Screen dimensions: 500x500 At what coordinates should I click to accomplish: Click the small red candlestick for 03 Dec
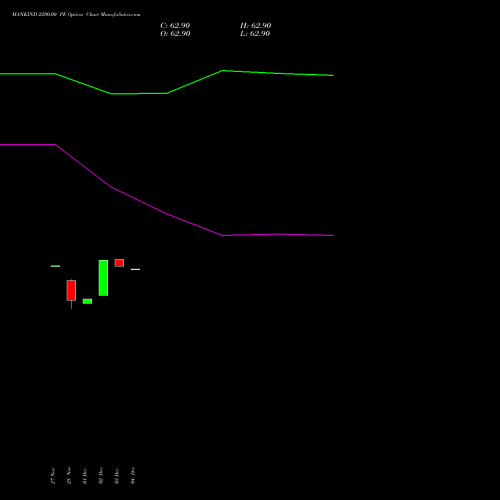click(119, 263)
